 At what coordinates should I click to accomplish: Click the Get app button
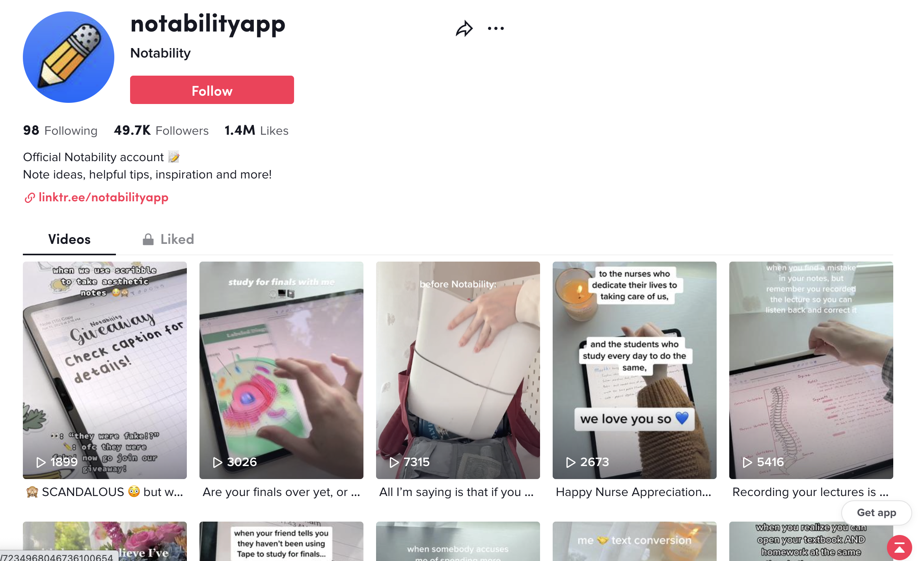tap(876, 513)
